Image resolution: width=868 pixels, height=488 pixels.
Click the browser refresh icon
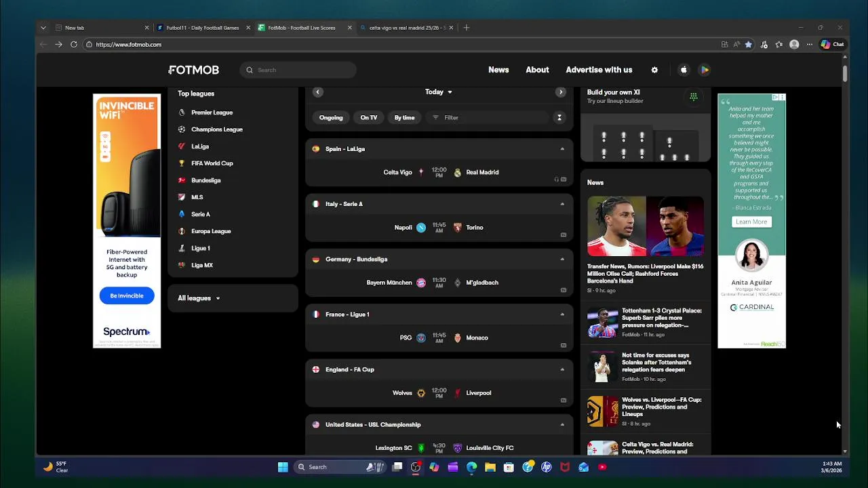(x=74, y=45)
